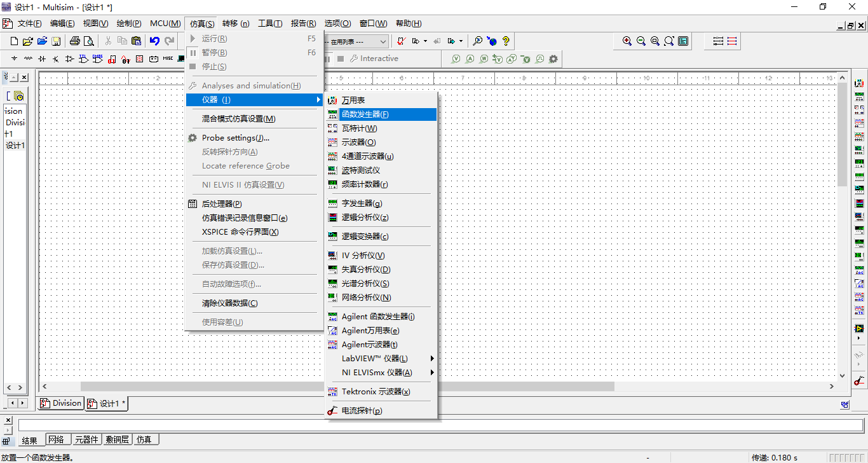The height and width of the screenshot is (463, 868).
Task: Click the zoom area magnifier icon
Action: (655, 41)
